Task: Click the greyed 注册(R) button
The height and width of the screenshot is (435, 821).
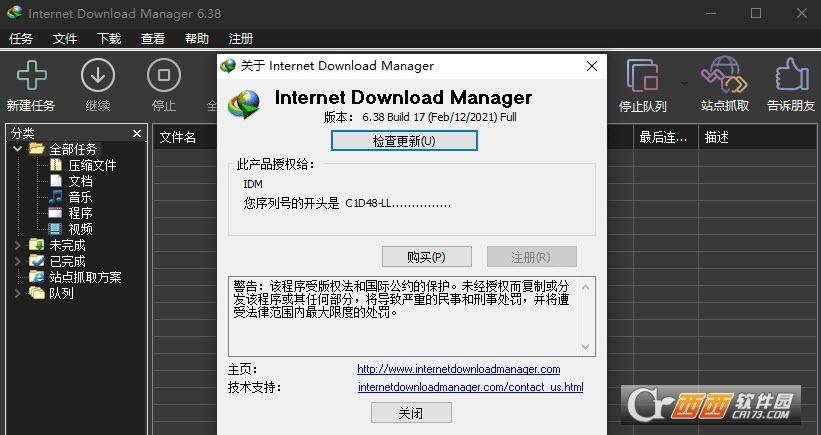Action: tap(531, 257)
